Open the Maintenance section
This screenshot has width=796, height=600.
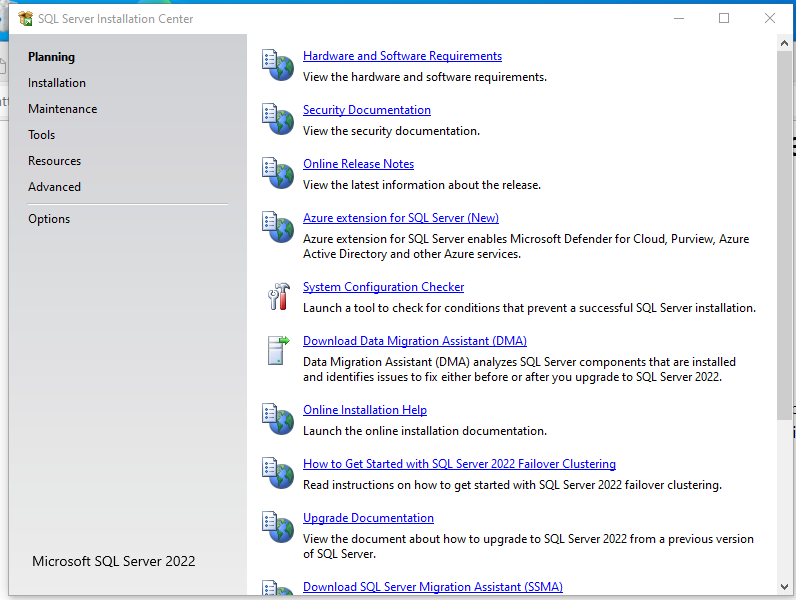point(62,109)
